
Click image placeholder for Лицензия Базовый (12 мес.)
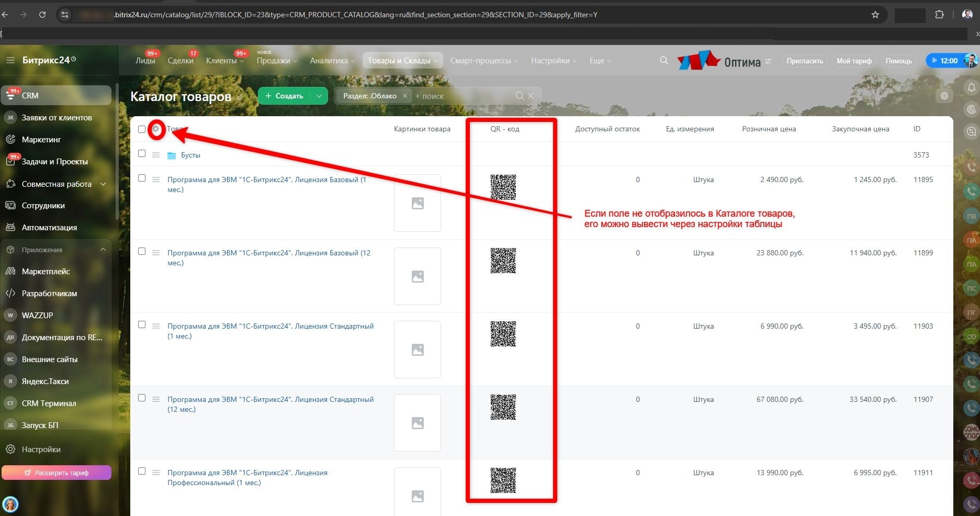pos(418,276)
